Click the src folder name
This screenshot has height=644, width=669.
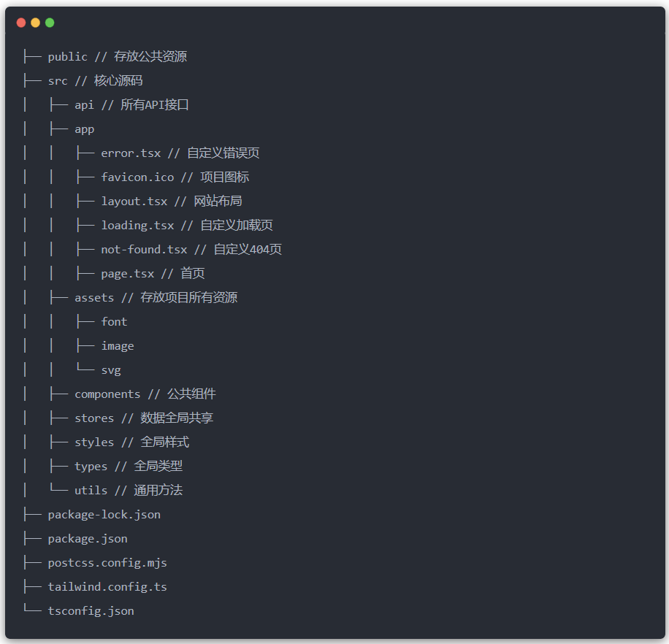[58, 81]
